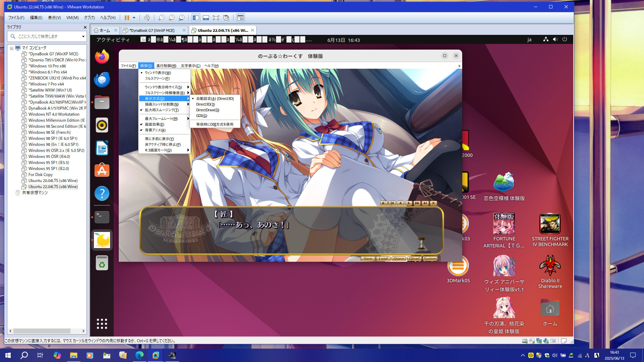Open the snapshot manager toolbar icon

[x=181, y=18]
